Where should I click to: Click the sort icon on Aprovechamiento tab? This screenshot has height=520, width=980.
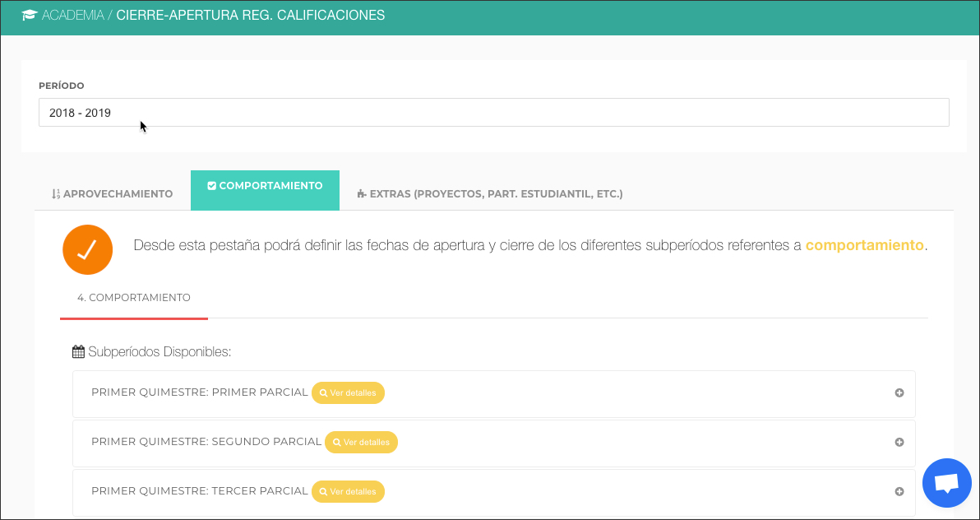tap(55, 194)
